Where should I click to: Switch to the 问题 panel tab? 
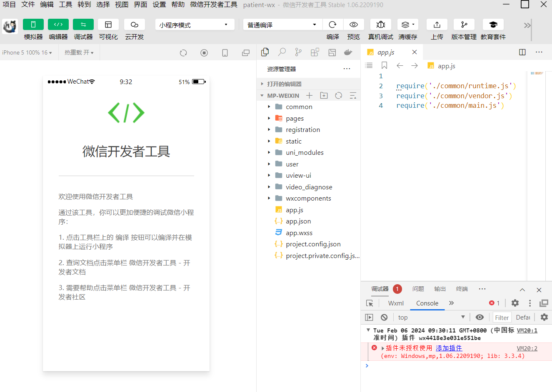point(418,289)
